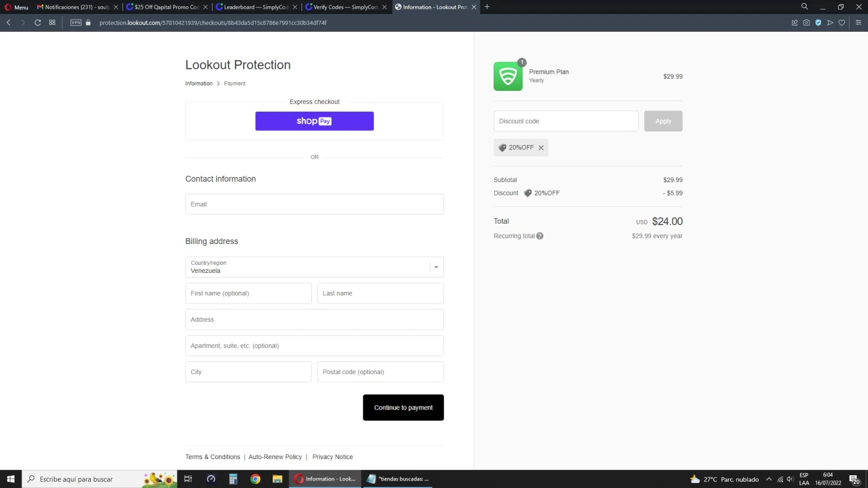Screen dimensions: 868x488
Task: Click the padlock site security icon
Action: pos(89,23)
